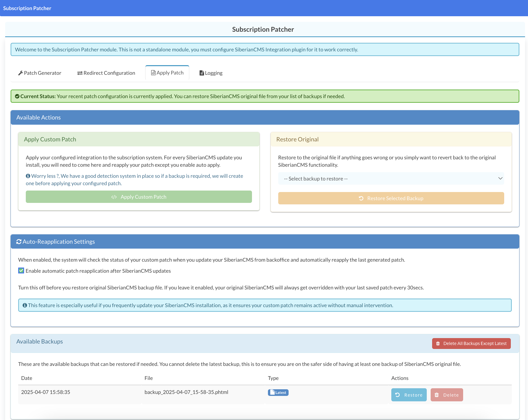
Task: Click trash icon on Delete All Backups button
Action: click(x=438, y=343)
